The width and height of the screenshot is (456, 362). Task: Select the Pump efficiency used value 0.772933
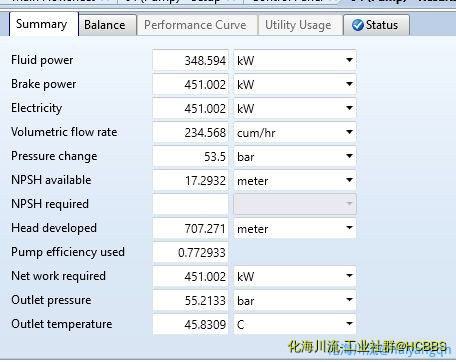tap(190, 252)
